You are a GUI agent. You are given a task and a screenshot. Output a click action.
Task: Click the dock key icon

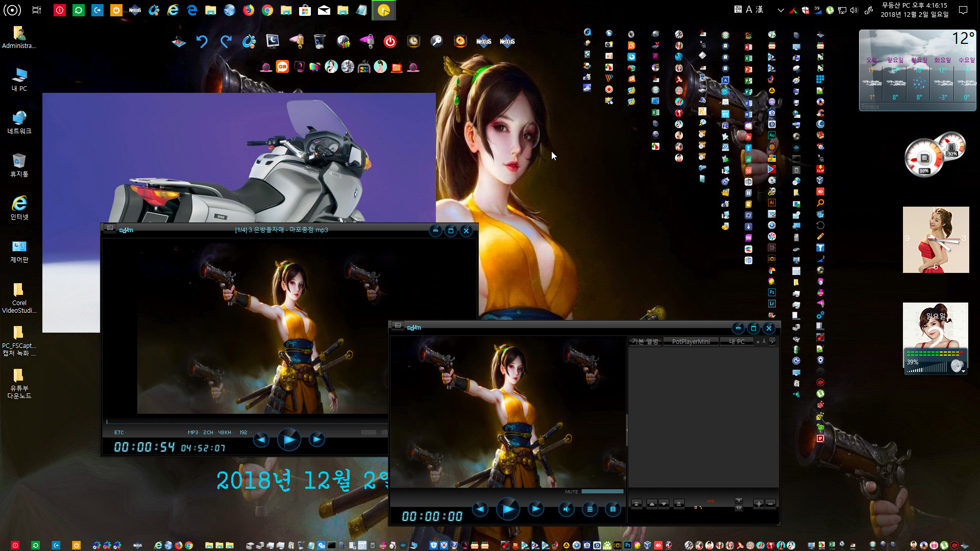[437, 41]
